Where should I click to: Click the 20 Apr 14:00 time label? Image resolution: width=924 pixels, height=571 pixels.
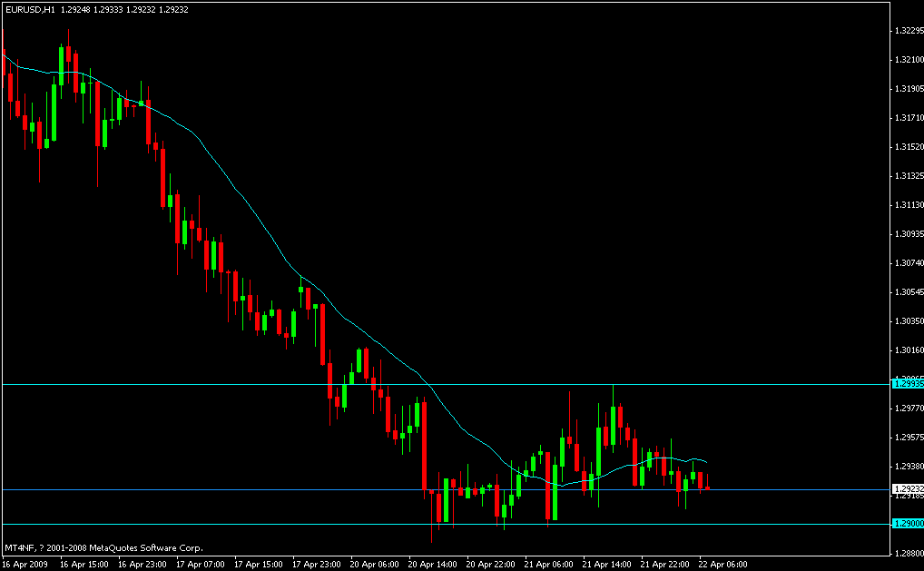coord(433,565)
